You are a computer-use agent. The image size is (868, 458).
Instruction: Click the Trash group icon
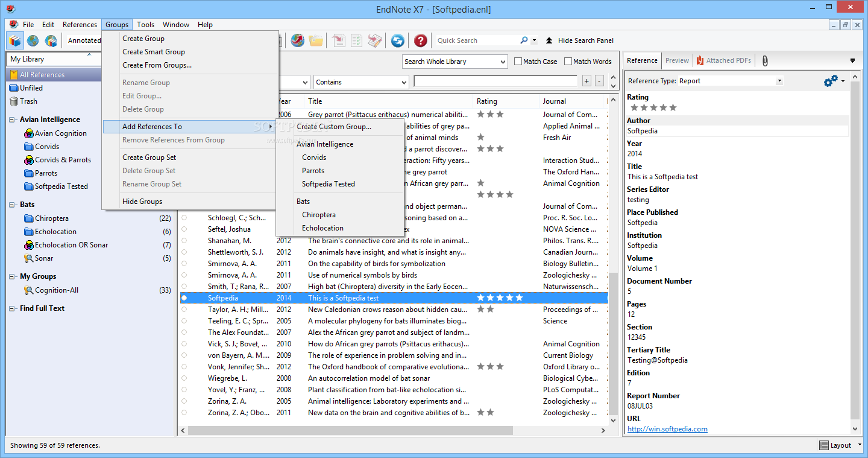(x=14, y=101)
